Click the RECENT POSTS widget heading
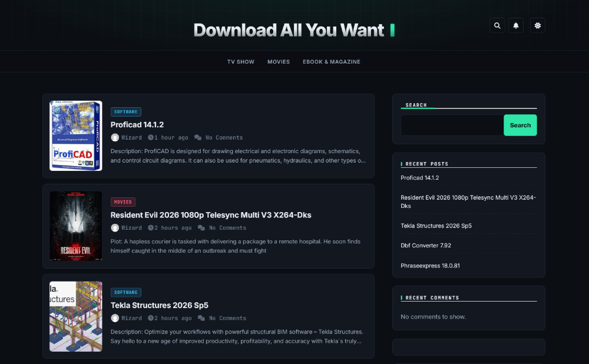The image size is (589, 364). click(426, 164)
